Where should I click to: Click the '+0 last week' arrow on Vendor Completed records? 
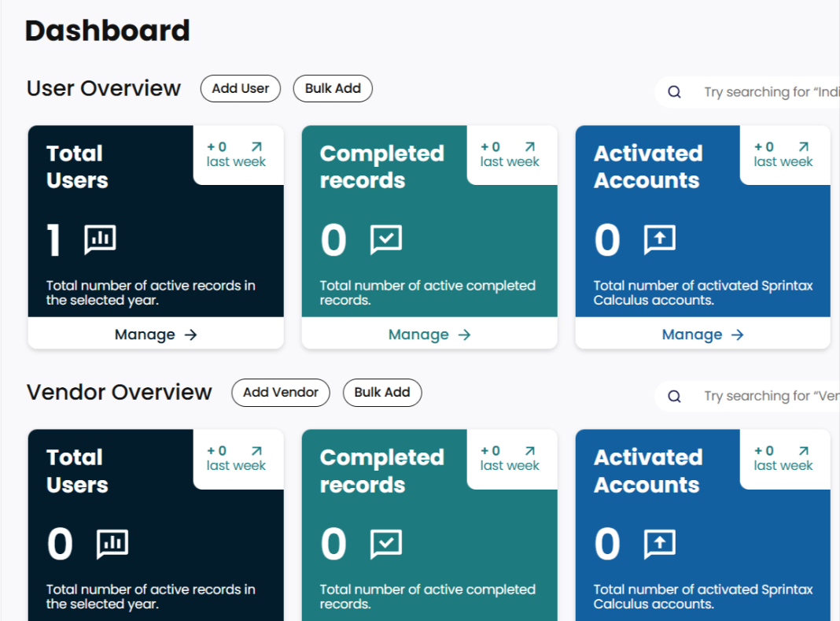[x=529, y=450]
